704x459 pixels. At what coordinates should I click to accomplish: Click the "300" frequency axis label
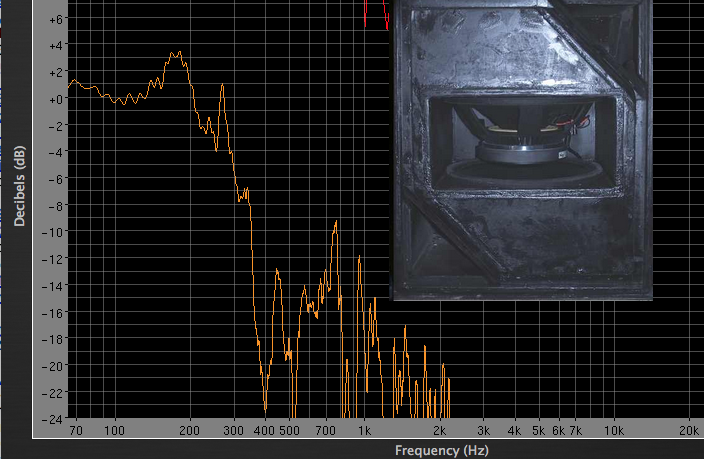click(x=233, y=431)
